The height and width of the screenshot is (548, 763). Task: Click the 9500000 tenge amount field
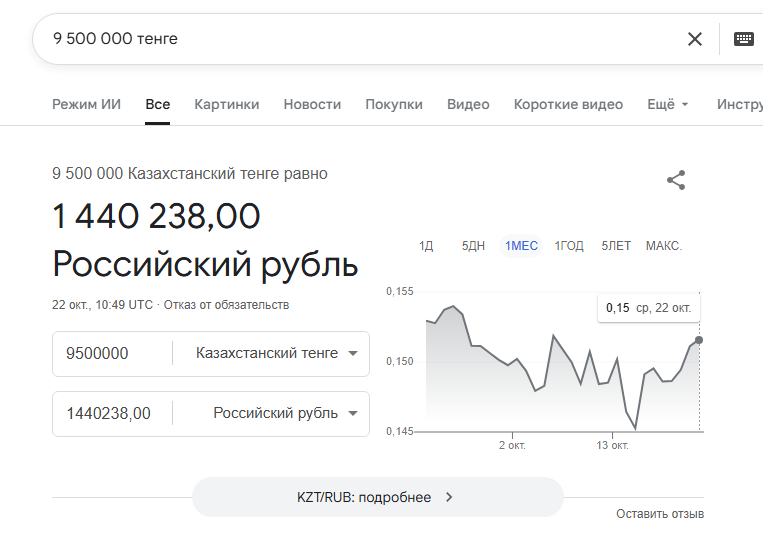pyautogui.click(x=112, y=353)
